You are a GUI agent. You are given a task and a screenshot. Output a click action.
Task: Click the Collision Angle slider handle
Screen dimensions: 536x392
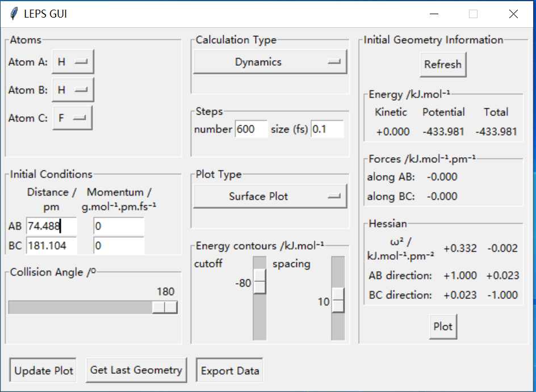point(165,307)
